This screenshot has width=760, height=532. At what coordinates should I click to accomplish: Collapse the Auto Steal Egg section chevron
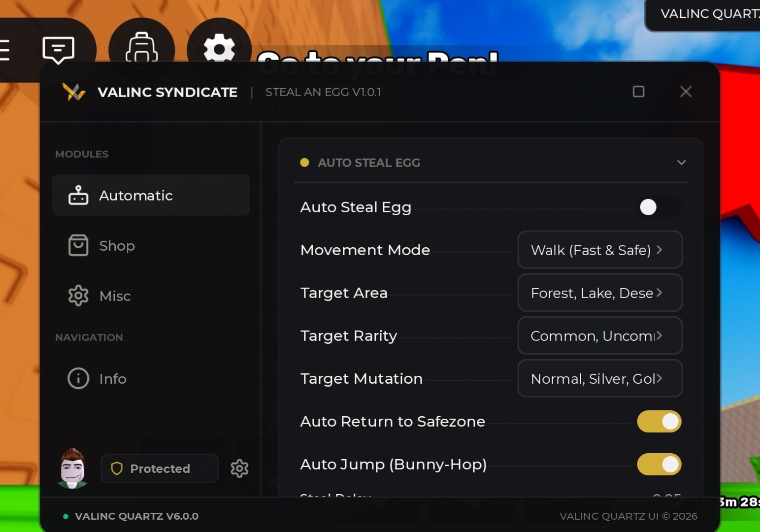coord(681,163)
